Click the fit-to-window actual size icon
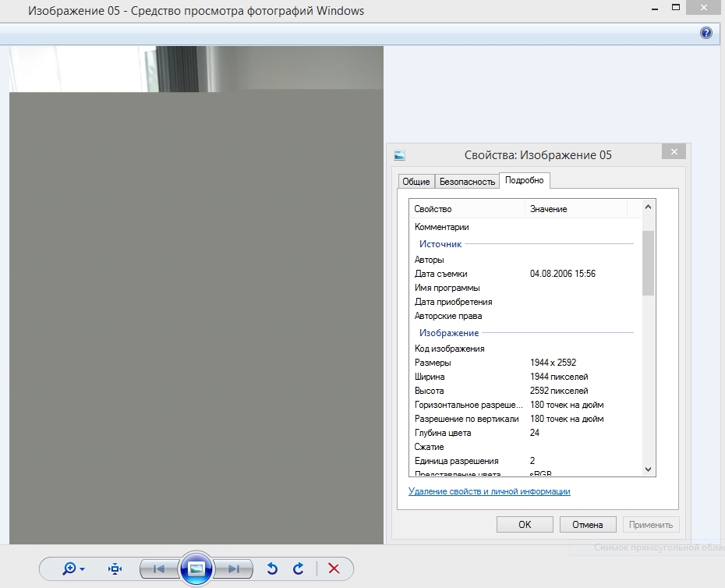The height and width of the screenshot is (588, 725). tap(115, 569)
